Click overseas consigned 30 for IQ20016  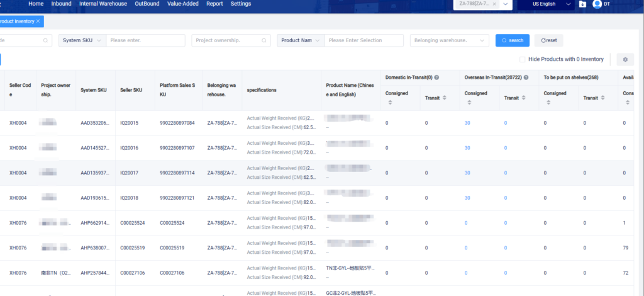pos(467,148)
